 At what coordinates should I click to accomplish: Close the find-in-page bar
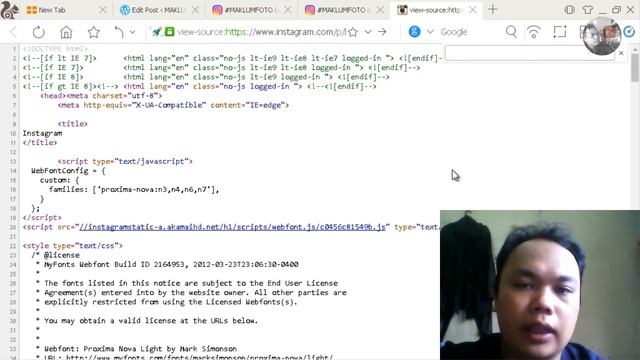pyautogui.click(x=621, y=53)
